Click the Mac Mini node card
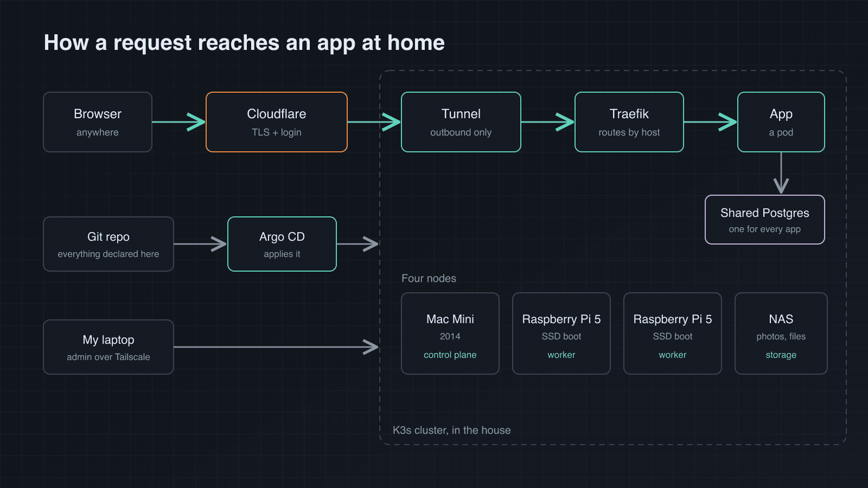This screenshot has width=868, height=488. (450, 333)
